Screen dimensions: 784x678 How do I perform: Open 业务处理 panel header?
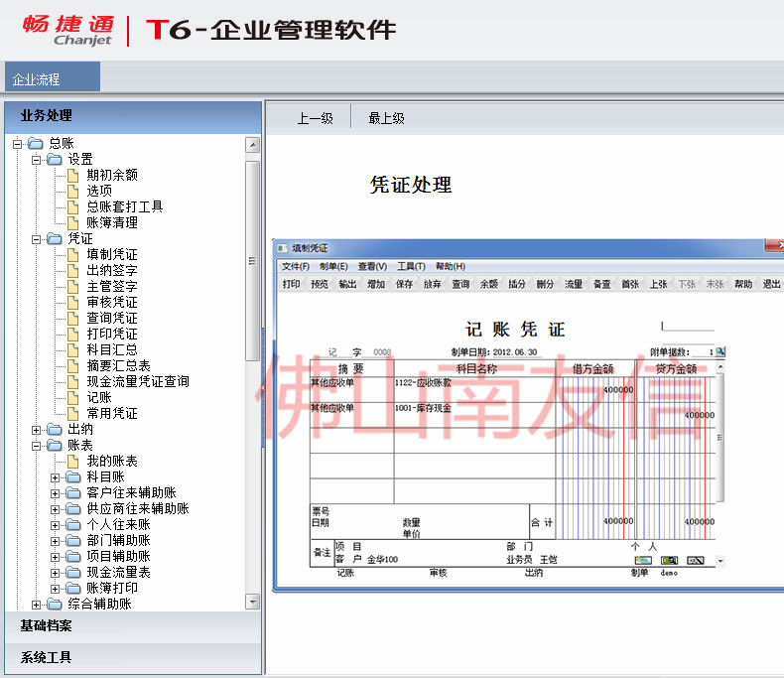point(133,116)
